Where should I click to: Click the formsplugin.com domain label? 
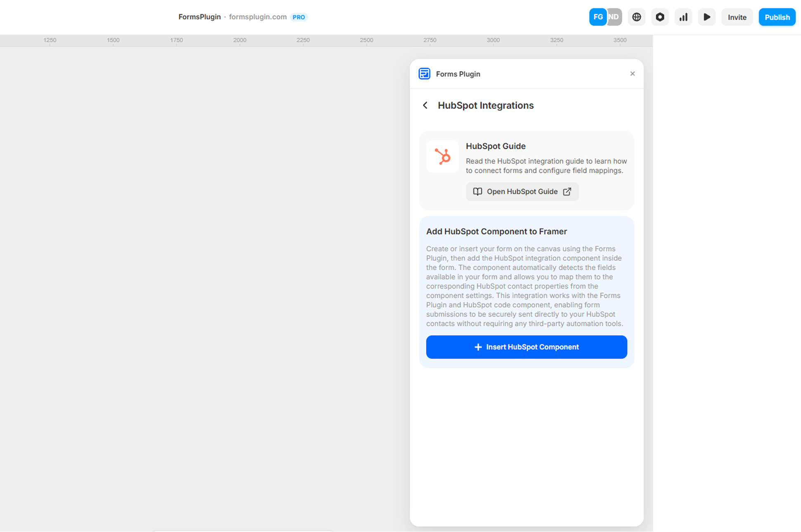coord(258,17)
